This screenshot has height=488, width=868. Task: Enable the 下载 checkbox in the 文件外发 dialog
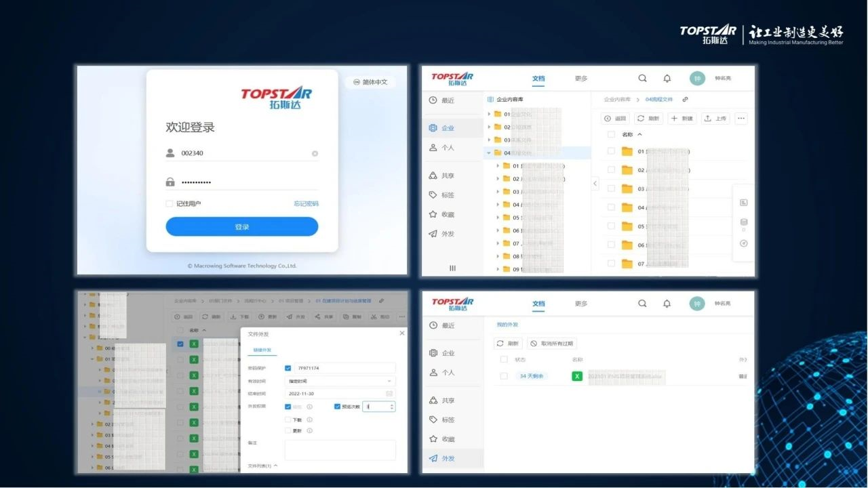[288, 420]
